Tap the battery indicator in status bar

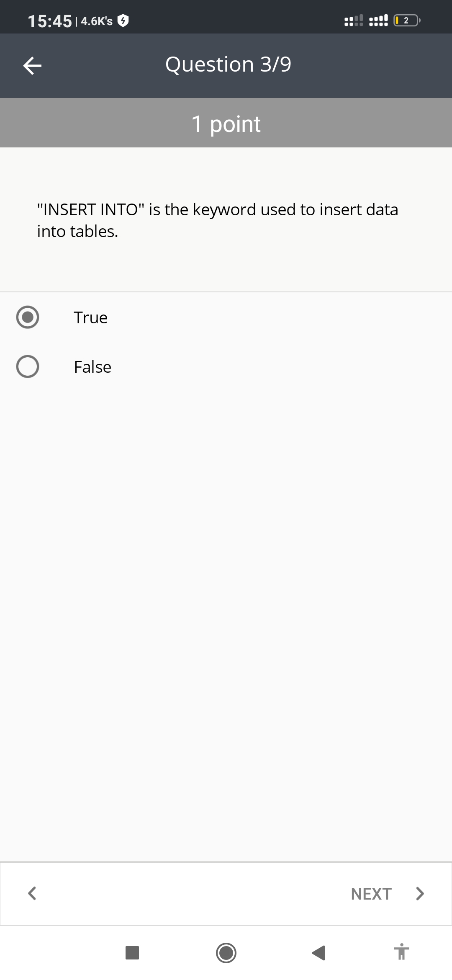point(407,20)
